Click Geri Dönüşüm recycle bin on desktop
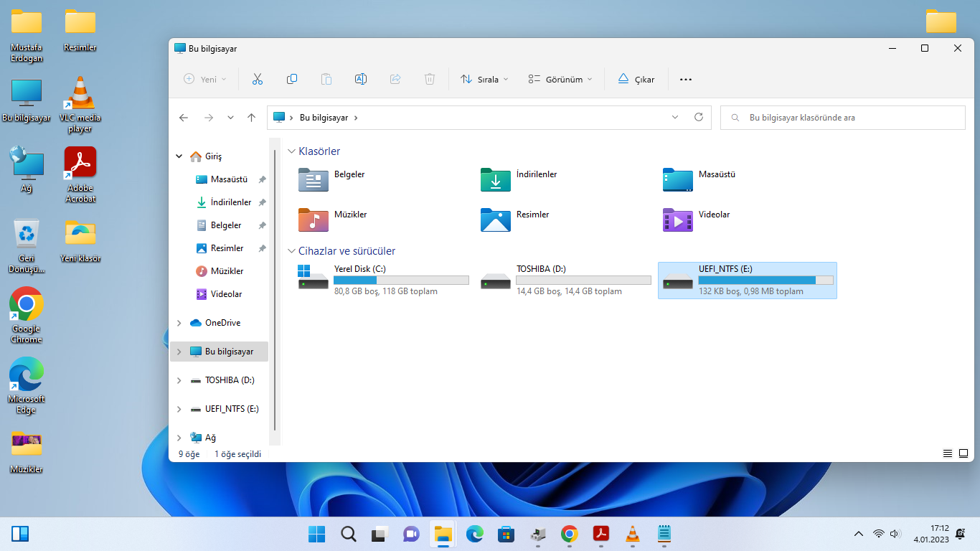This screenshot has width=980, height=551. (x=27, y=246)
